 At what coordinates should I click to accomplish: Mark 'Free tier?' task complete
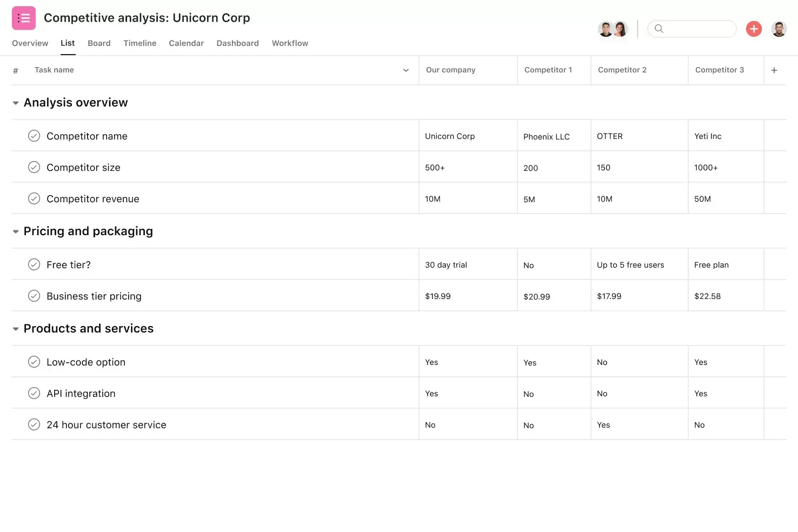(x=34, y=264)
